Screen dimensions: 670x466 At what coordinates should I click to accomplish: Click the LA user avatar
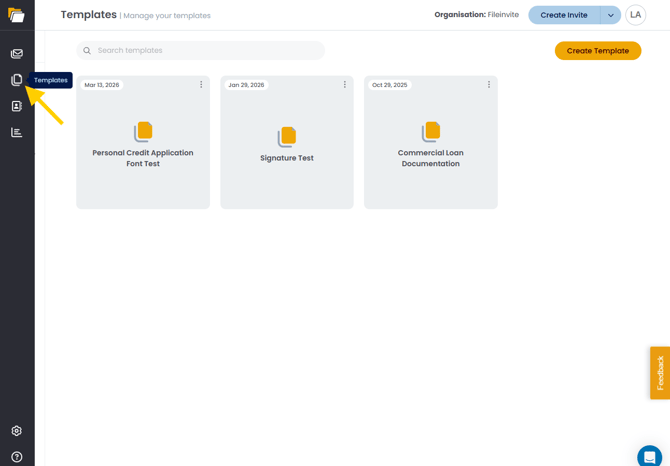[x=635, y=15]
